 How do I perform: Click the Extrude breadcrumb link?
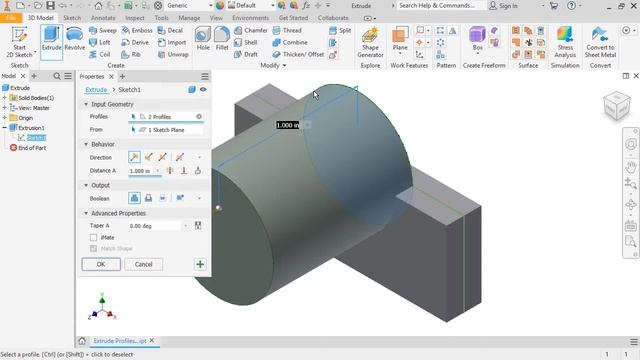[x=96, y=89]
